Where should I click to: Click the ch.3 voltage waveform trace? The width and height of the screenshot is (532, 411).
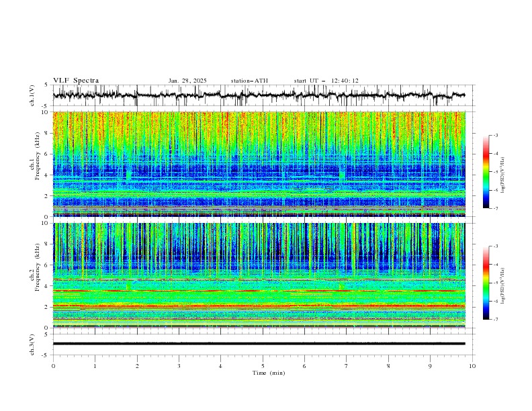259,344
